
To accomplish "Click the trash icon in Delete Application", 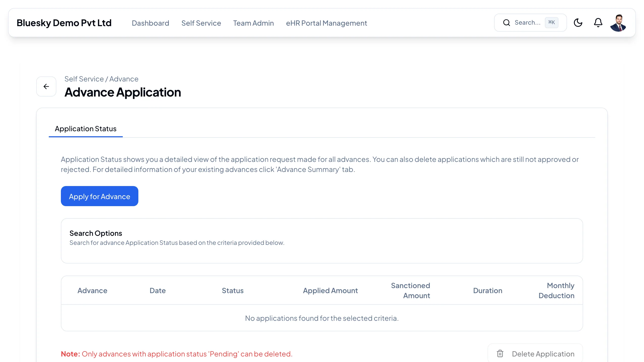I will coord(500,353).
